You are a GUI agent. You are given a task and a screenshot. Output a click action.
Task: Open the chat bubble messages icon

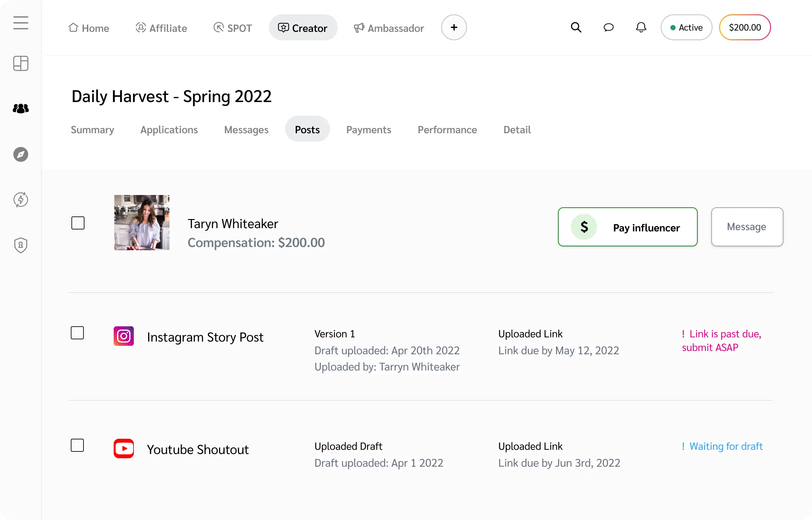click(x=608, y=27)
